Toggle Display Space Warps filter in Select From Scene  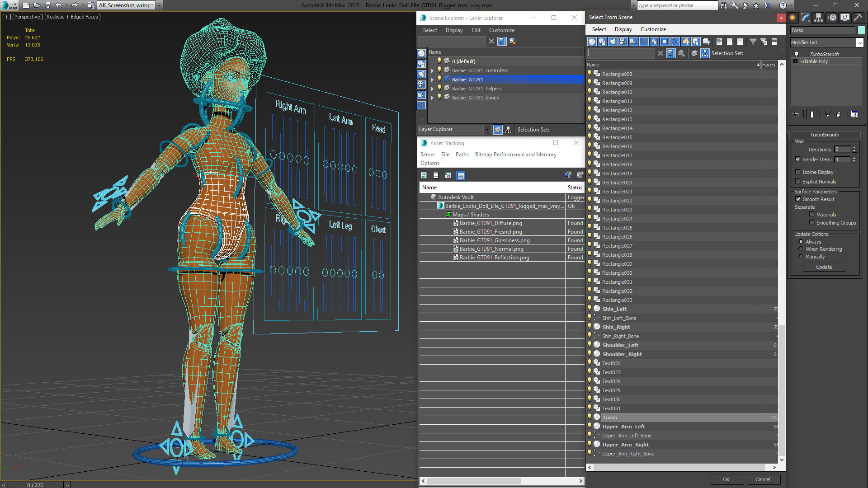tap(644, 42)
